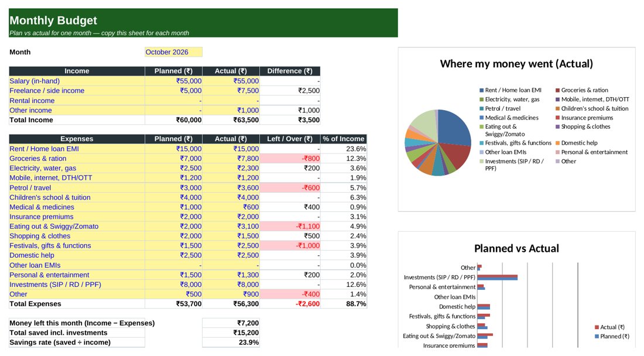The image size is (644, 356).
Task: Select Children's school & tuition expense label
Action: [77, 197]
